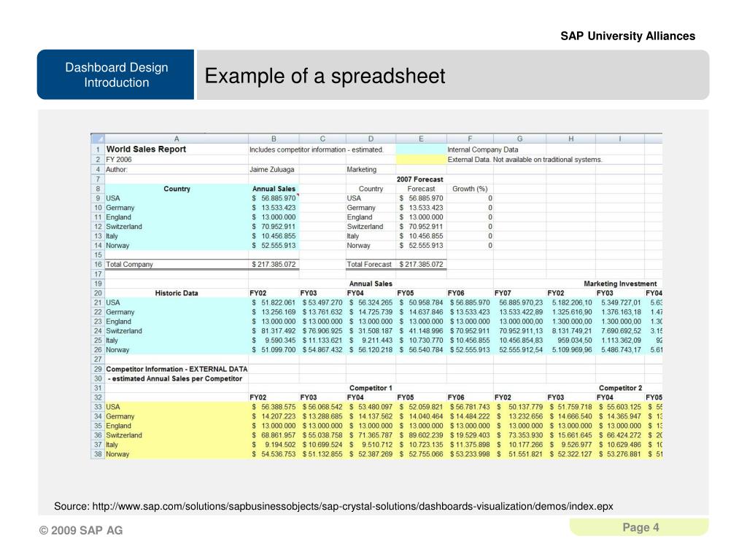This screenshot has height=560, width=747.
Task: Click the SAP University Alliances header text
Action: [627, 36]
